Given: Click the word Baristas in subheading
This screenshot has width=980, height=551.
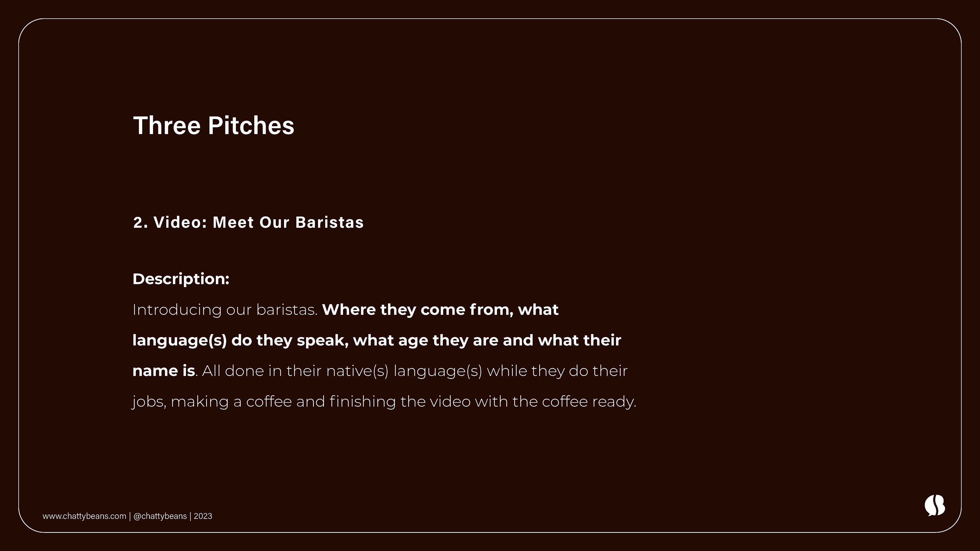Looking at the screenshot, I should (x=329, y=222).
